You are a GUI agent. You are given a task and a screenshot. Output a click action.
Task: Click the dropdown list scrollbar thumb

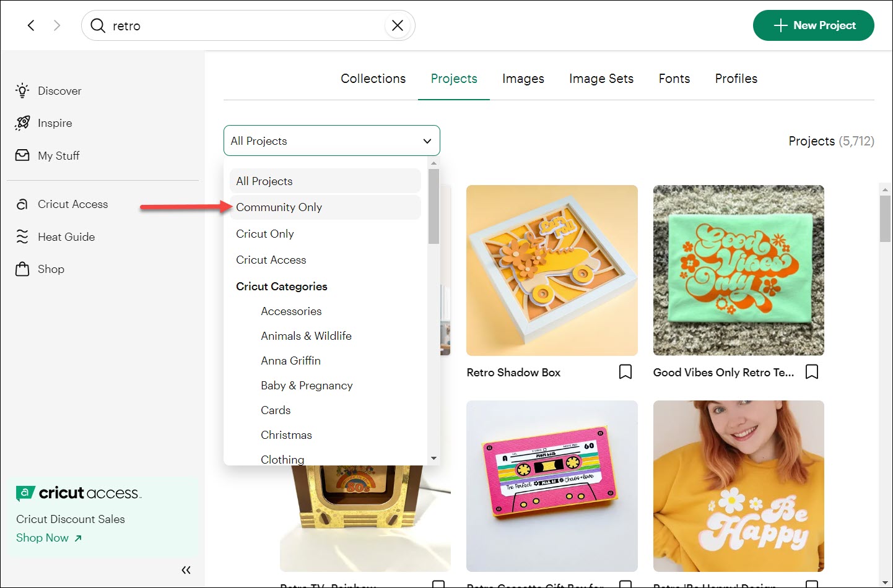(433, 205)
